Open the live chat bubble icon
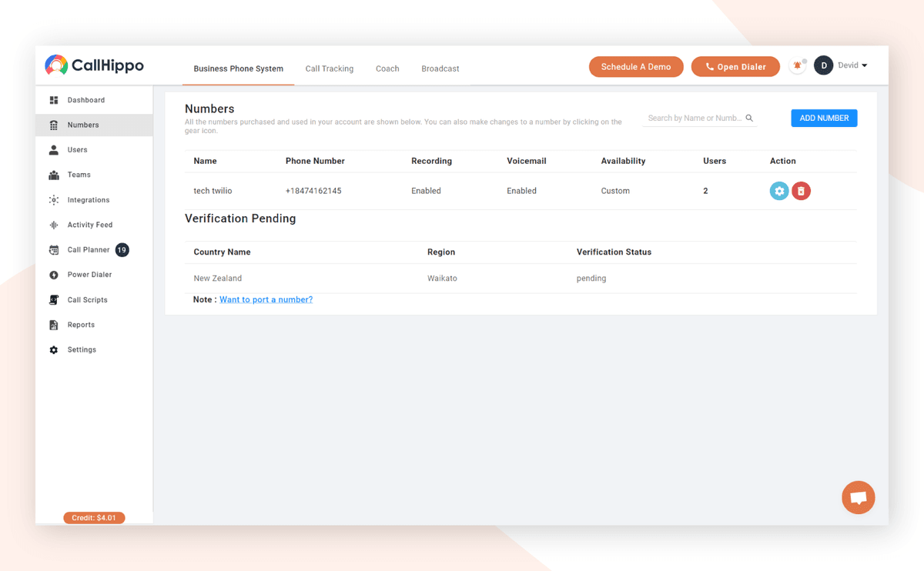This screenshot has height=571, width=924. (x=859, y=498)
